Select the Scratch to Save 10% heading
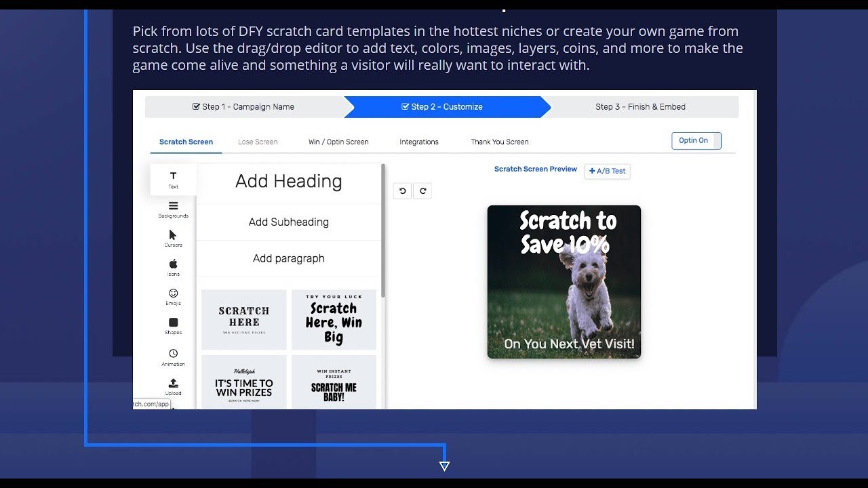The height and width of the screenshot is (488, 868). pos(568,232)
